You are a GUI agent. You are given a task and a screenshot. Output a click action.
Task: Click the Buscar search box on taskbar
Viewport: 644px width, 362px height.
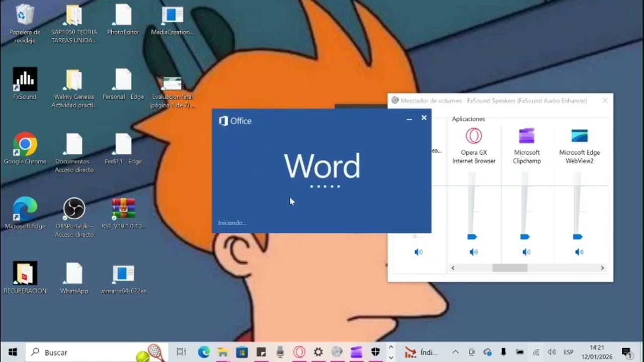97,352
